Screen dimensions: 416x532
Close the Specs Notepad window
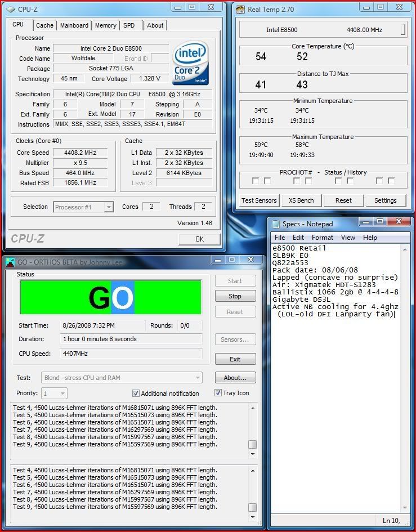click(399, 222)
